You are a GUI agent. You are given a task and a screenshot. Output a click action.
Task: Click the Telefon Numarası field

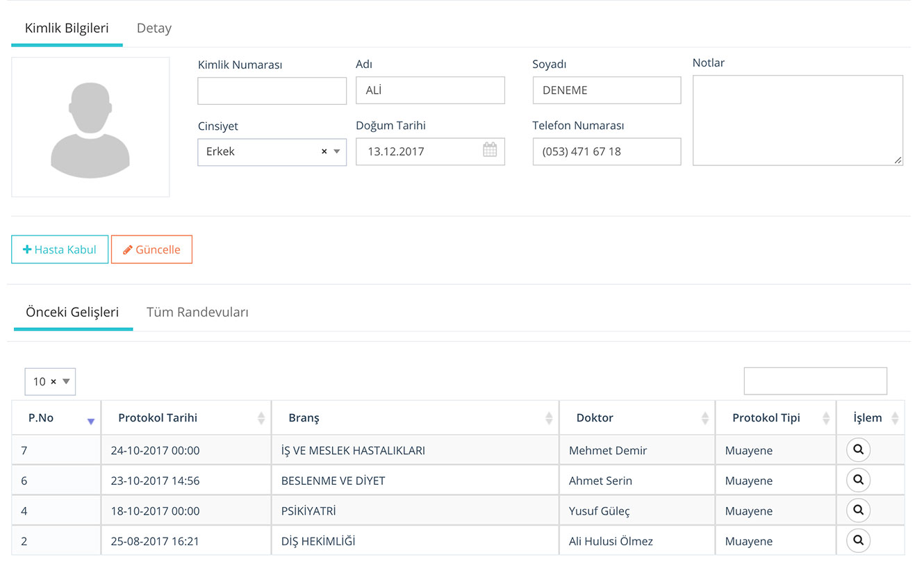click(607, 151)
